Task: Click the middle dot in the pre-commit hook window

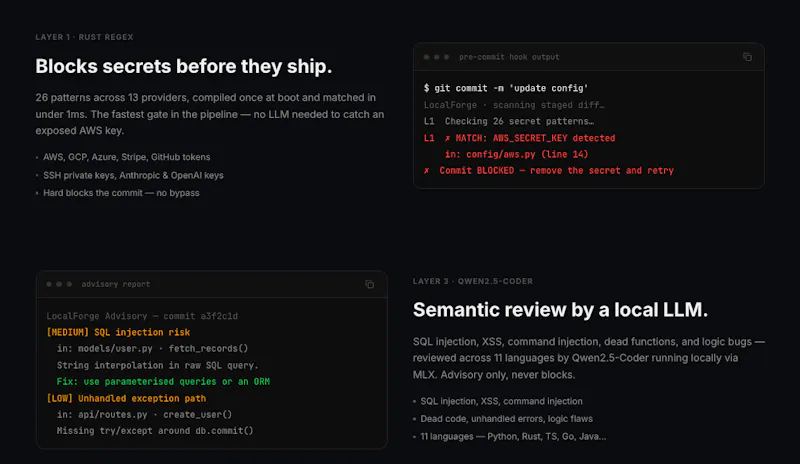Action: point(437,57)
